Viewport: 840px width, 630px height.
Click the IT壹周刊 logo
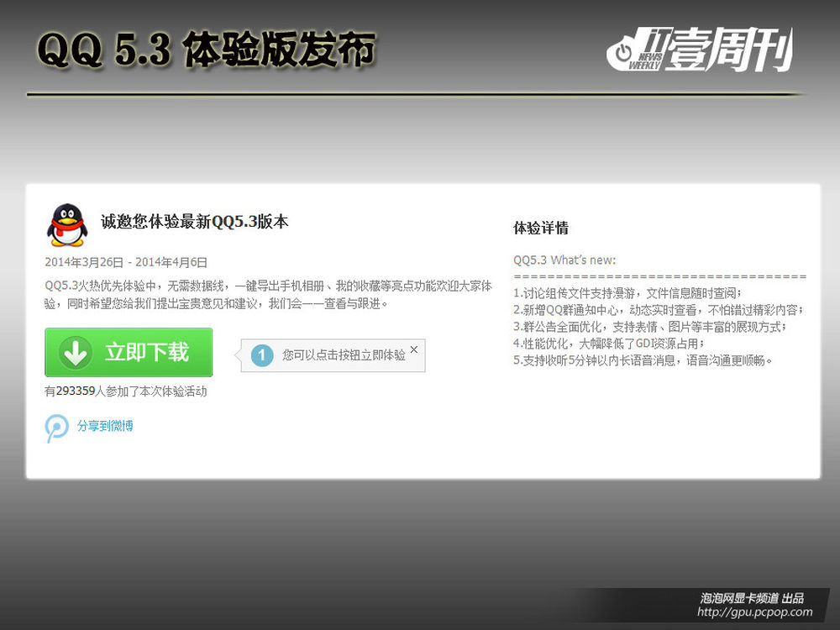click(x=700, y=50)
